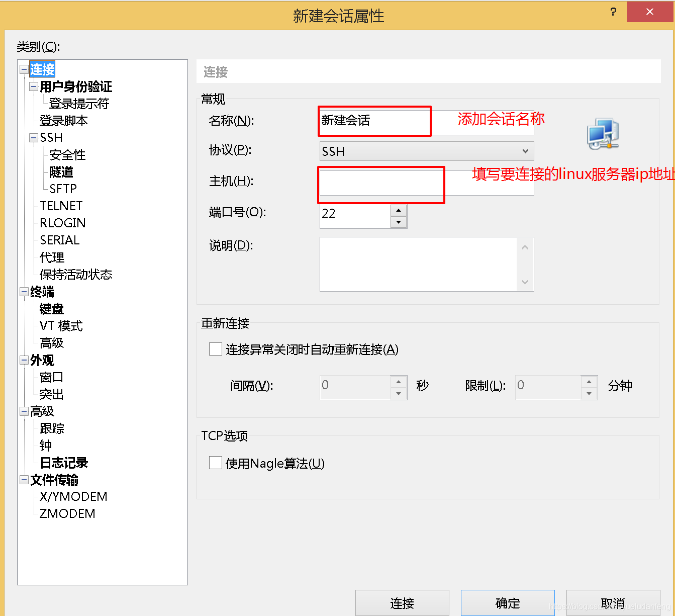
Task: Select 键盘 tree item
Action: point(52,309)
